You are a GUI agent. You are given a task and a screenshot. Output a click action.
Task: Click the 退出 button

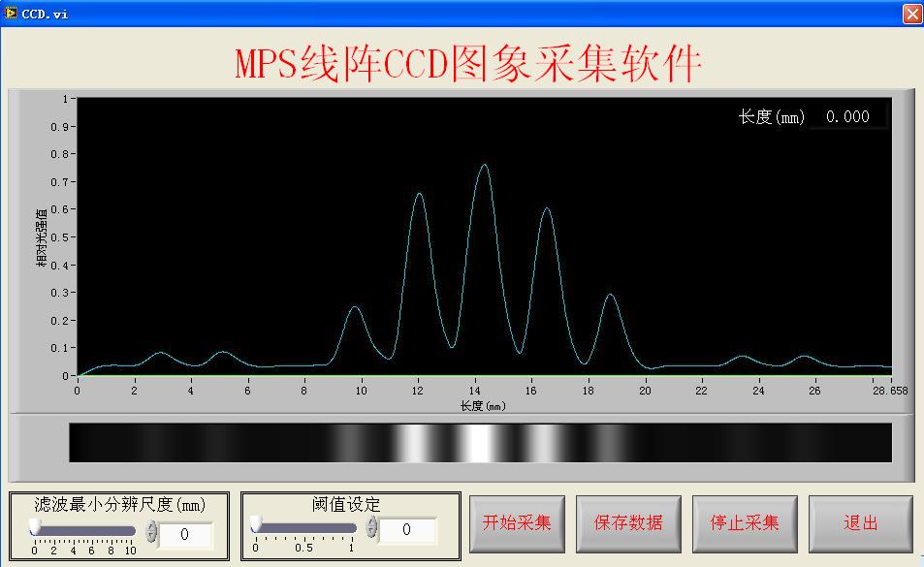[860, 523]
